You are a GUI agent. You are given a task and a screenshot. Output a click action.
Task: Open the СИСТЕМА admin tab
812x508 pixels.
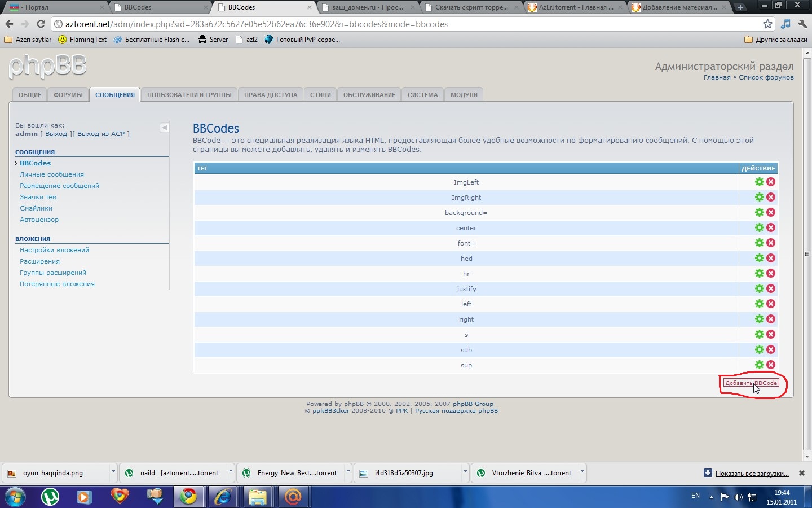pos(423,95)
